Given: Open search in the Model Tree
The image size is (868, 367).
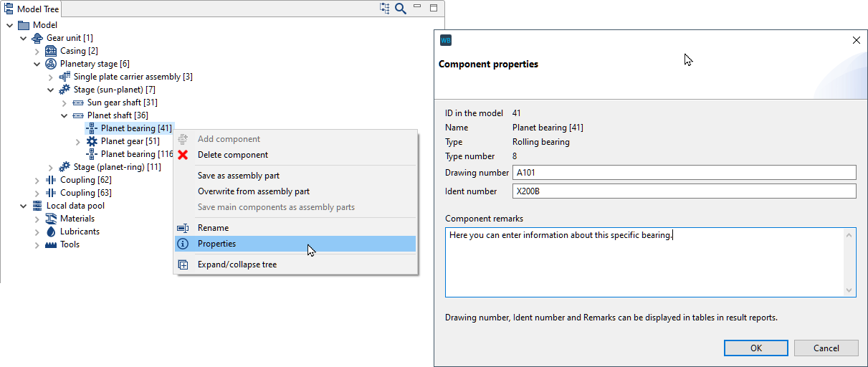Looking at the screenshot, I should coord(401,9).
